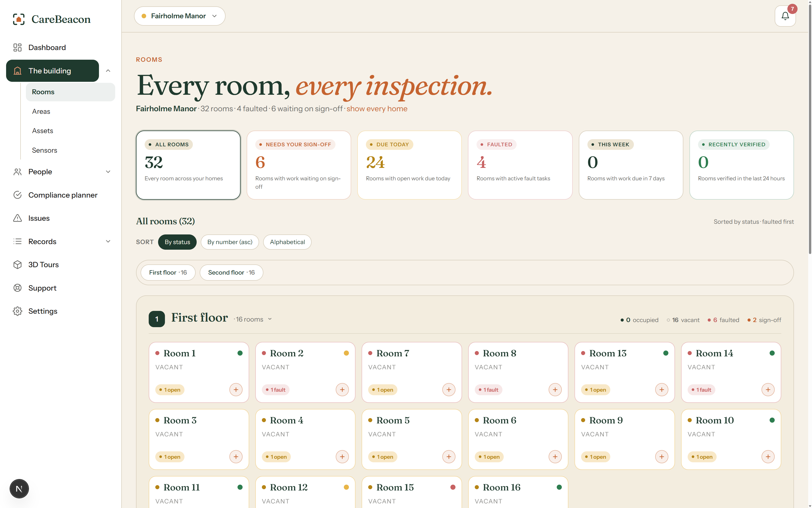Viewport: 812px width, 508px height.
Task: Click the 1 open badge on Room 1
Action: 170,390
